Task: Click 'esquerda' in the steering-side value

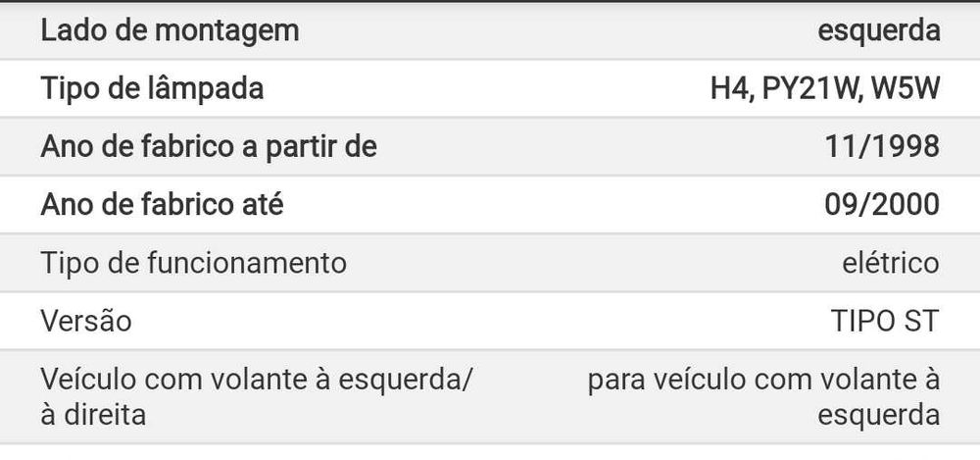Action: coord(878,414)
